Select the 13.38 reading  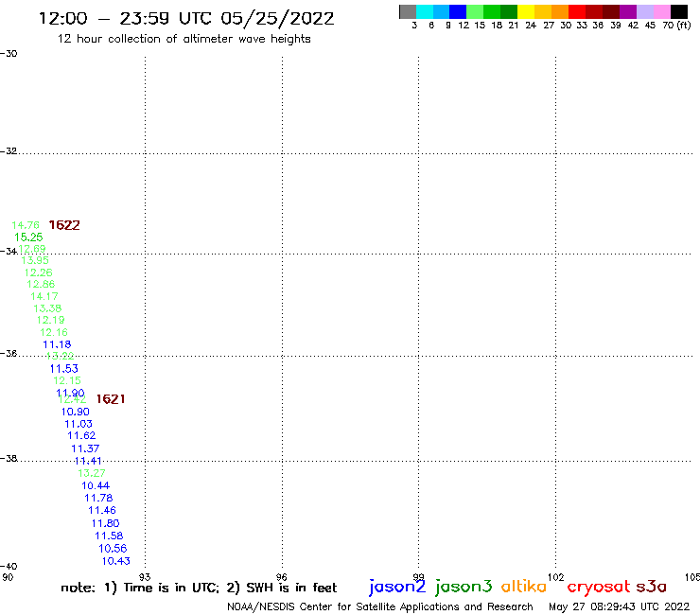[47, 308]
